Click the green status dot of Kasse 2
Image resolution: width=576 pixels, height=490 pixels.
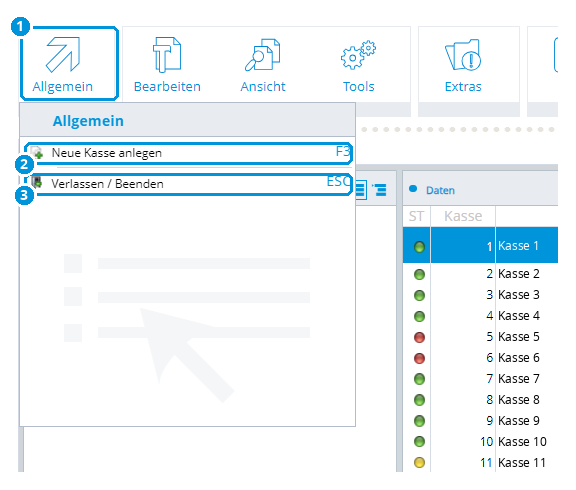pos(419,274)
